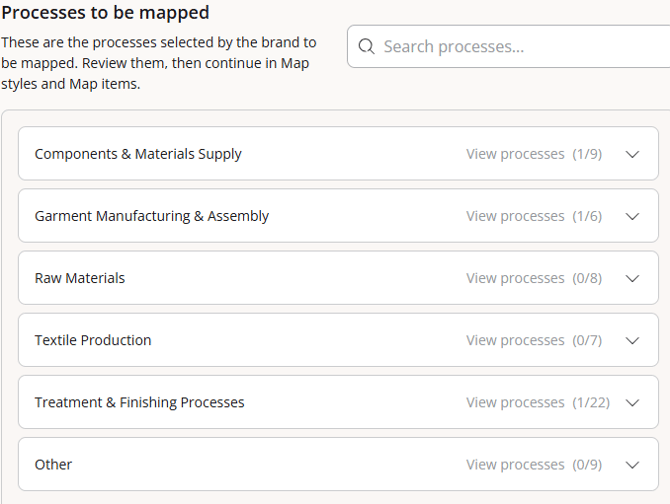
Task: Select the Raw Materials row title
Action: (80, 278)
